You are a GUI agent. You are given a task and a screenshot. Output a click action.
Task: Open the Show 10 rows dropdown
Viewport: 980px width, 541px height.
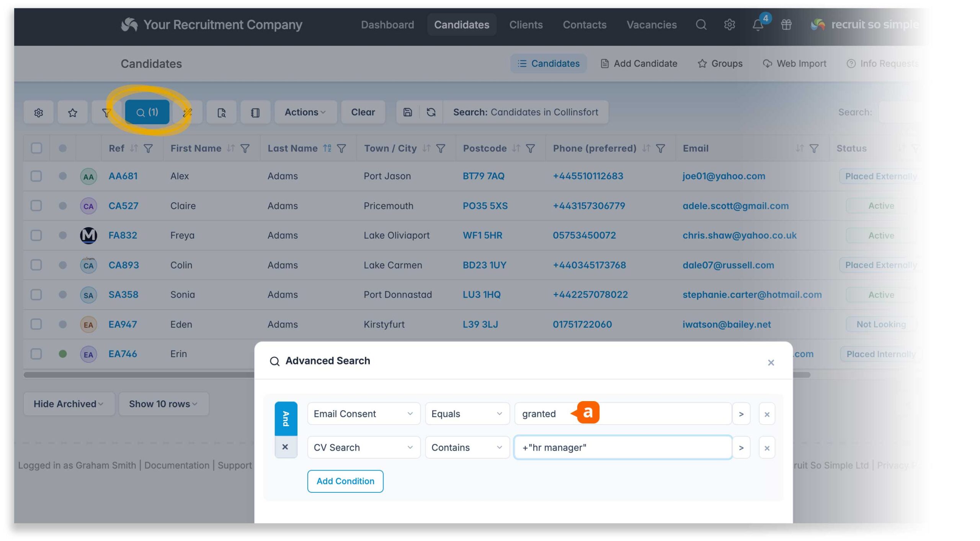163,404
